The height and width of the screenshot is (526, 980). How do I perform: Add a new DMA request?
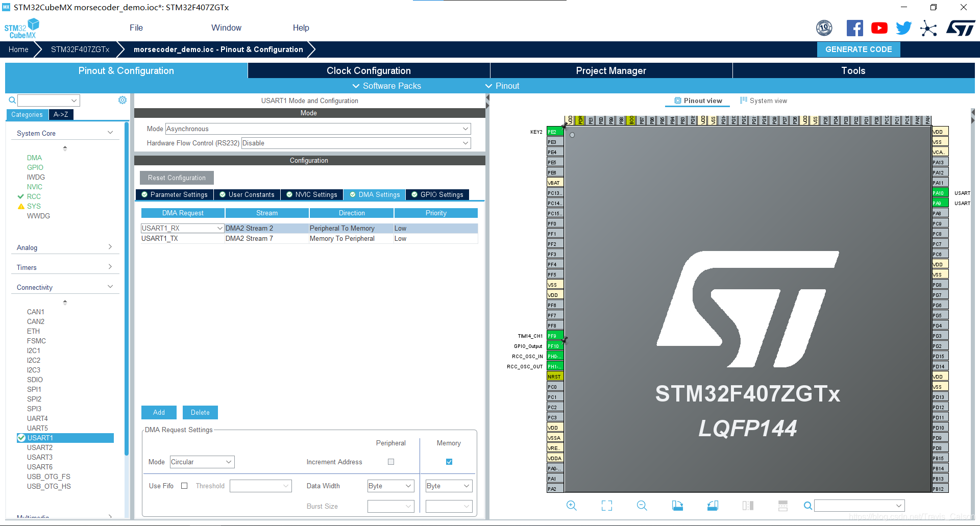[x=159, y=412]
